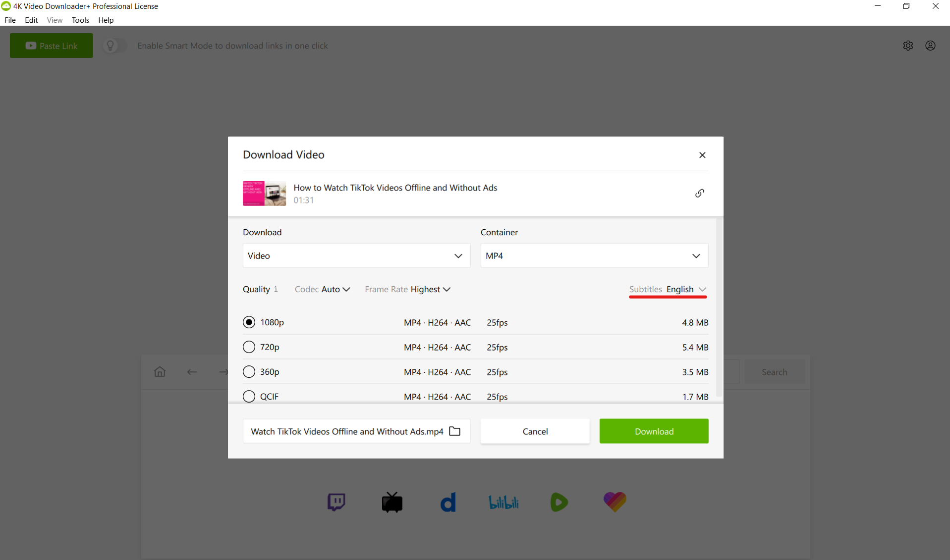This screenshot has width=950, height=560.
Task: Close the Download Video dialog
Action: 702,155
